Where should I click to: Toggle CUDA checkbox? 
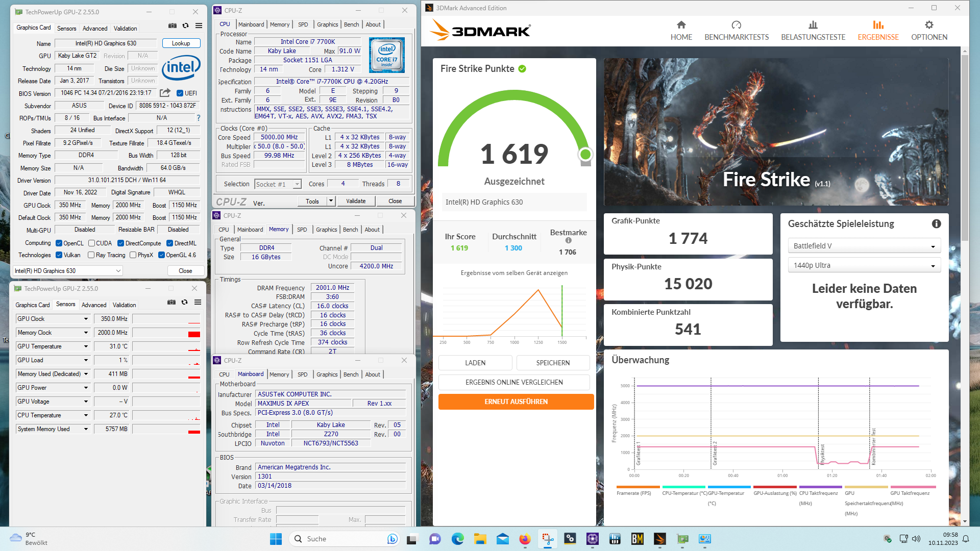(91, 243)
